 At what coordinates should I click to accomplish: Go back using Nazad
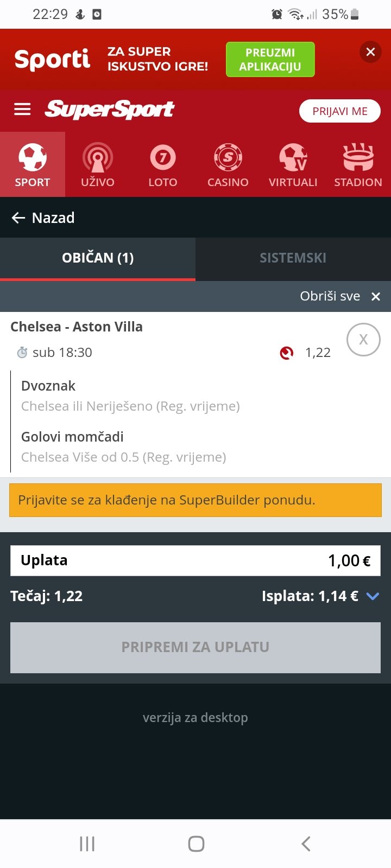(43, 218)
